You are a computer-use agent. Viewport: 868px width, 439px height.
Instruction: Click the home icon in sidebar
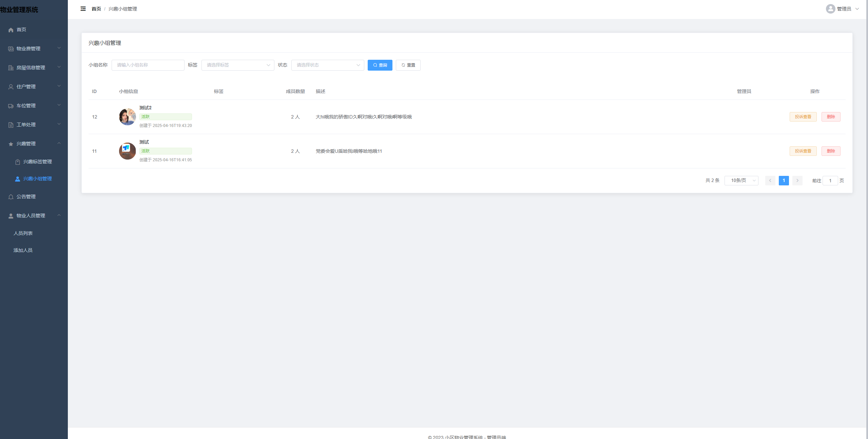[11, 30]
